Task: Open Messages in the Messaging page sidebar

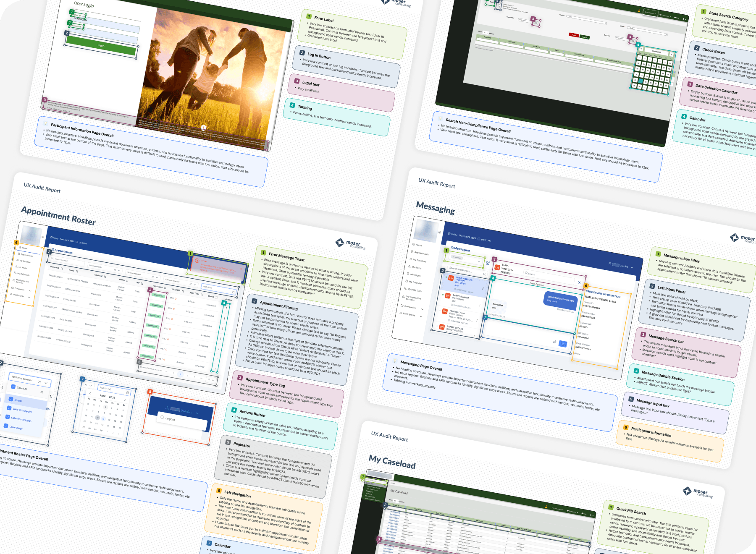Action: coord(413,274)
